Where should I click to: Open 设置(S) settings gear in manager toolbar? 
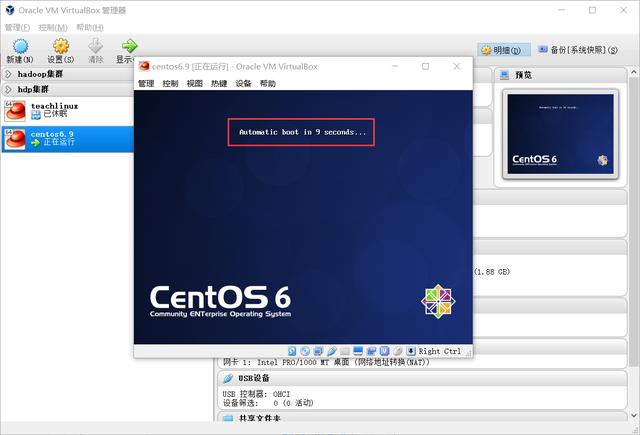pos(61,46)
